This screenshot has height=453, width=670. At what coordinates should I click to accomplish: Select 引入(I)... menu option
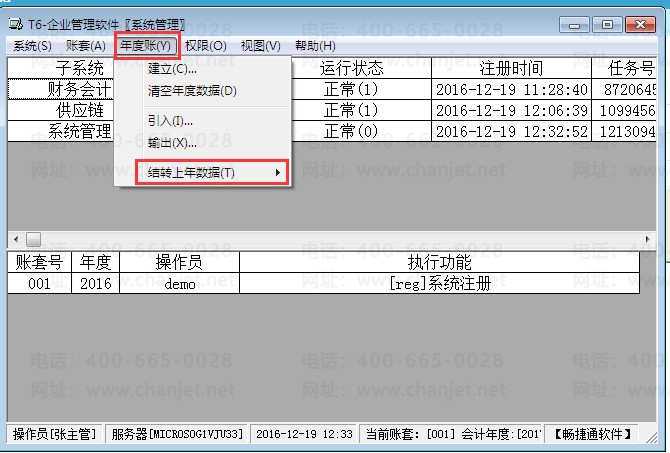tap(170, 121)
